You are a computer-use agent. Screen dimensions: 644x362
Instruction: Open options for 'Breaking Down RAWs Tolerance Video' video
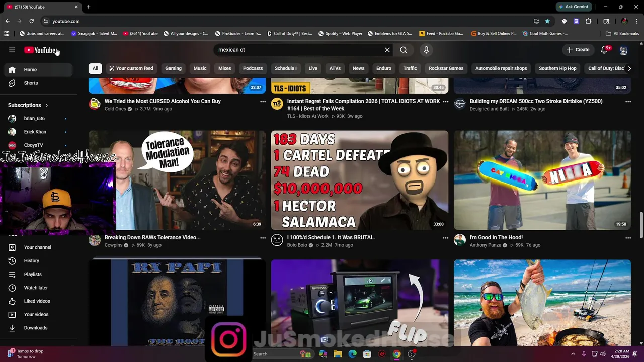coord(263,238)
